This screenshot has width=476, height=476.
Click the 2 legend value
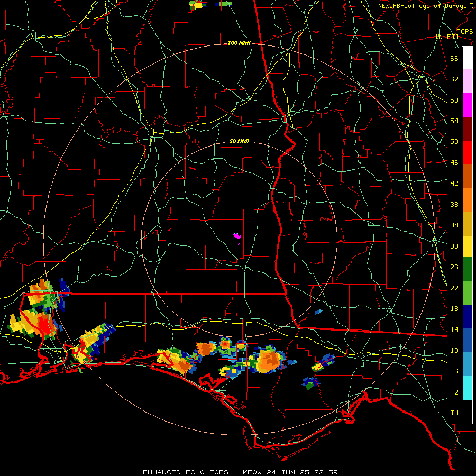(x=456, y=392)
